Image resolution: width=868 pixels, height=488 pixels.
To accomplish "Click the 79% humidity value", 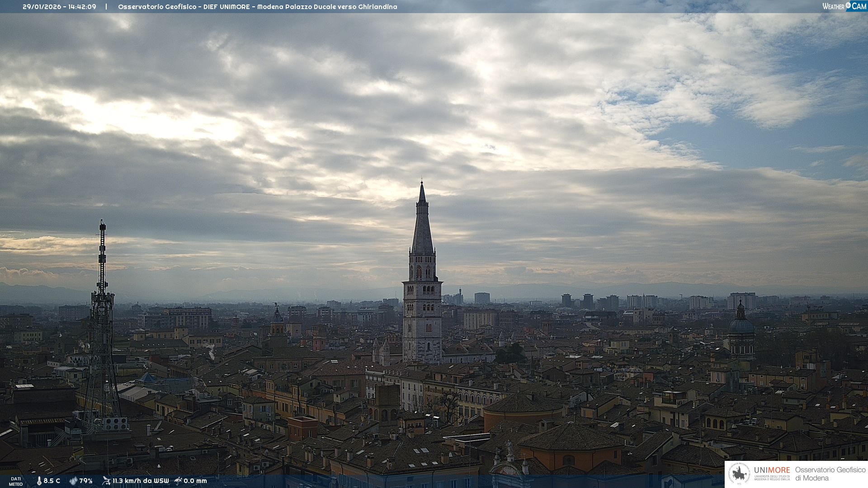I will 86,481.
